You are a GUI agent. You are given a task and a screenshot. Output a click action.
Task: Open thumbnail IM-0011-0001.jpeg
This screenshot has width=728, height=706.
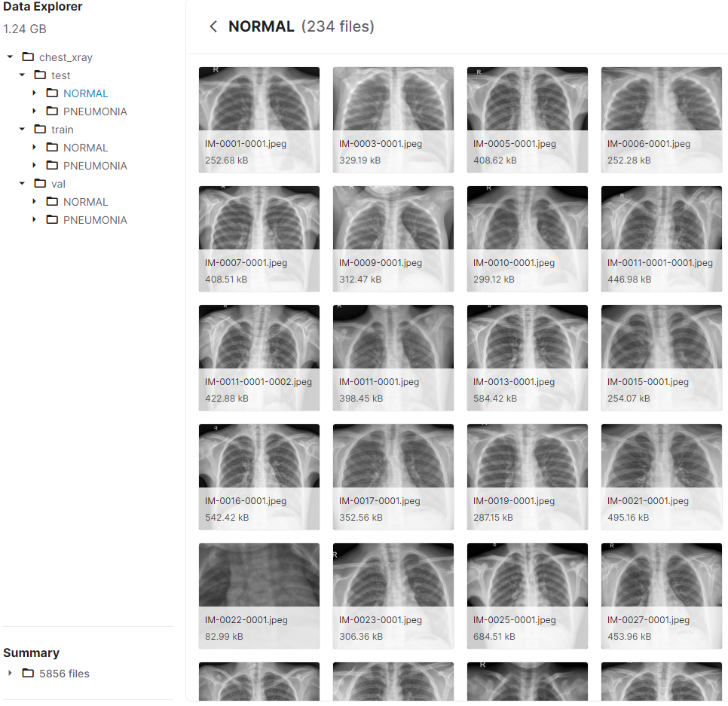point(393,358)
